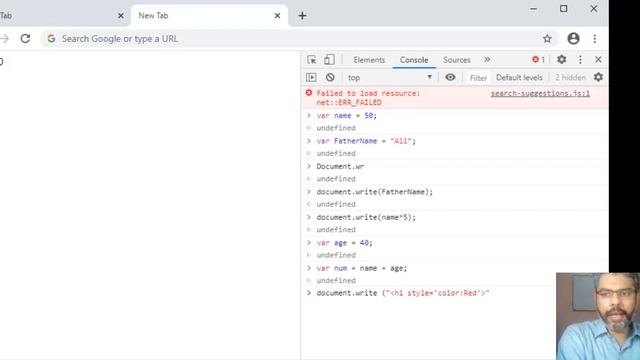Show the console sidebar
Viewport: 640px width, 360px height.
(311, 77)
